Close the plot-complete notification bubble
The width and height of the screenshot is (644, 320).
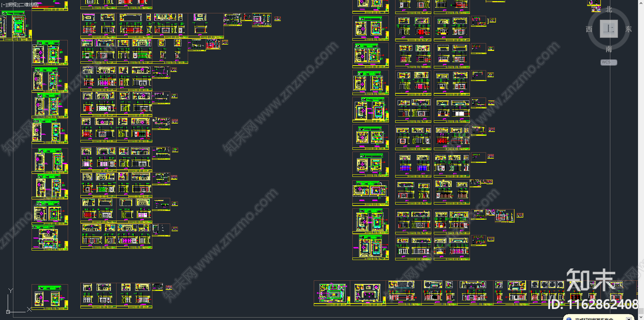coord(629,318)
